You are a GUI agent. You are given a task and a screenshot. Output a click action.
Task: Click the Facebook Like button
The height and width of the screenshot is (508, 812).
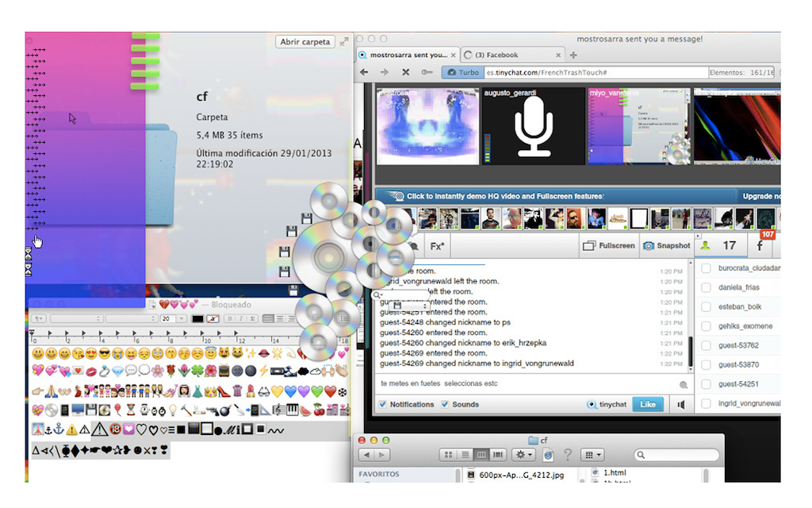click(648, 404)
